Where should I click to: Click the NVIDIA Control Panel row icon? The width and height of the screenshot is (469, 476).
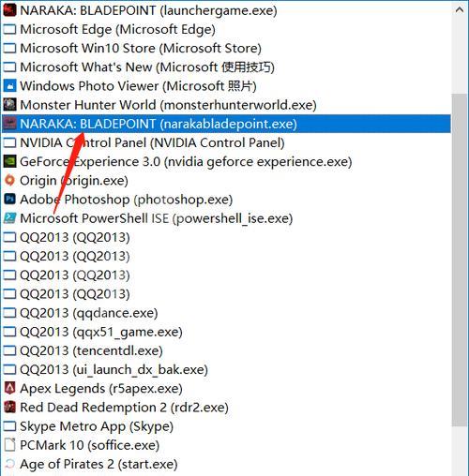pyautogui.click(x=9, y=142)
